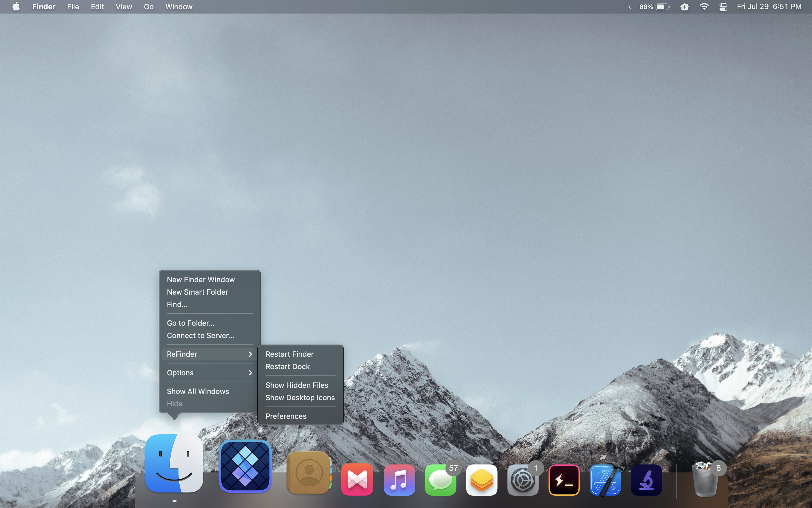Image resolution: width=812 pixels, height=508 pixels.
Task: Open the Window menu
Action: 179,7
